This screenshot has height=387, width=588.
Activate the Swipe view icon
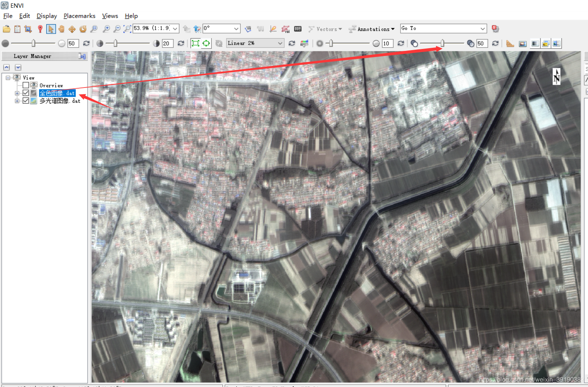pyautogui.click(x=557, y=44)
